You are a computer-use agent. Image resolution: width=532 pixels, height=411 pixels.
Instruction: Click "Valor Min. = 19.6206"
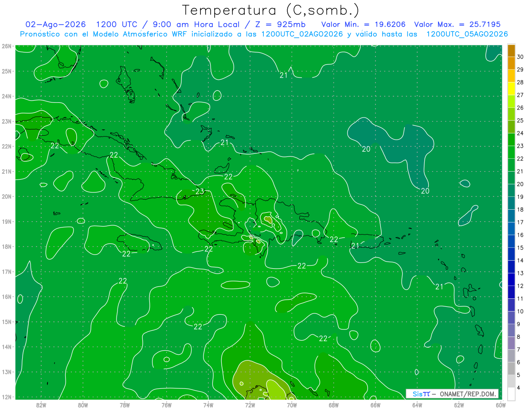point(364,25)
